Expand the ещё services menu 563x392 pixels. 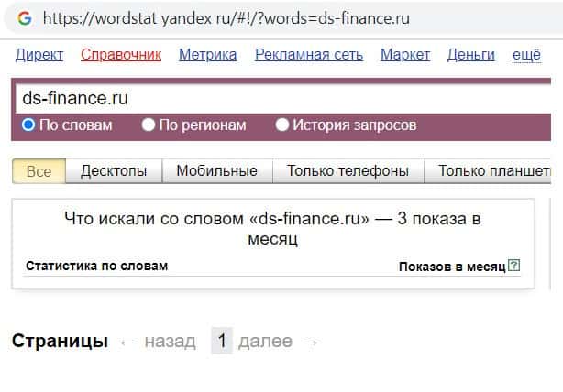point(526,55)
